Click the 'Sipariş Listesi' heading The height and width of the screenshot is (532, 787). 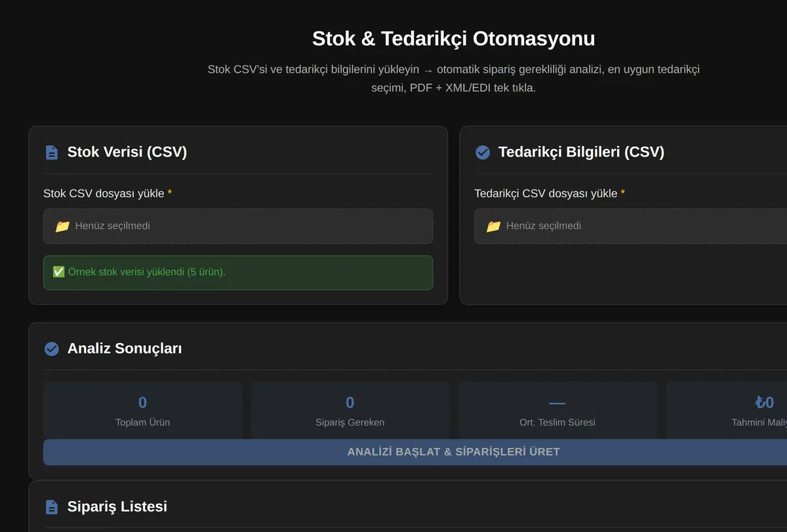tap(117, 507)
